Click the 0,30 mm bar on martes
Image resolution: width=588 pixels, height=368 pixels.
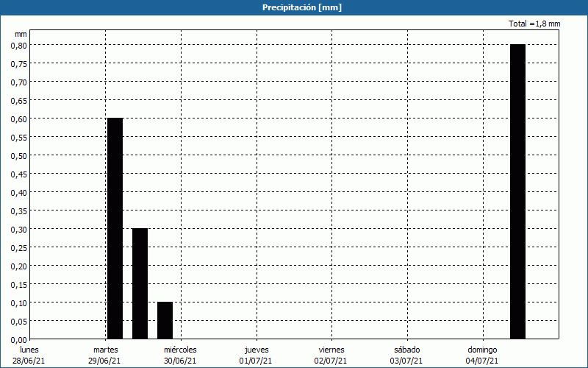140,283
